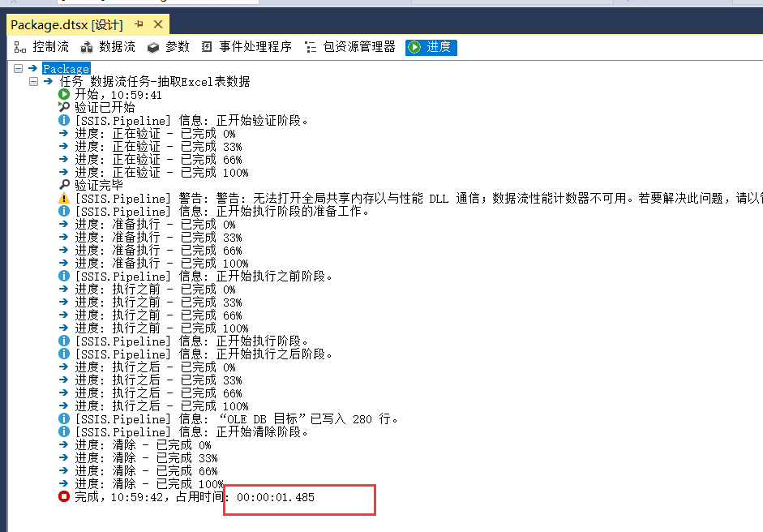
Task: Select the 进度 tab
Action: point(431,47)
